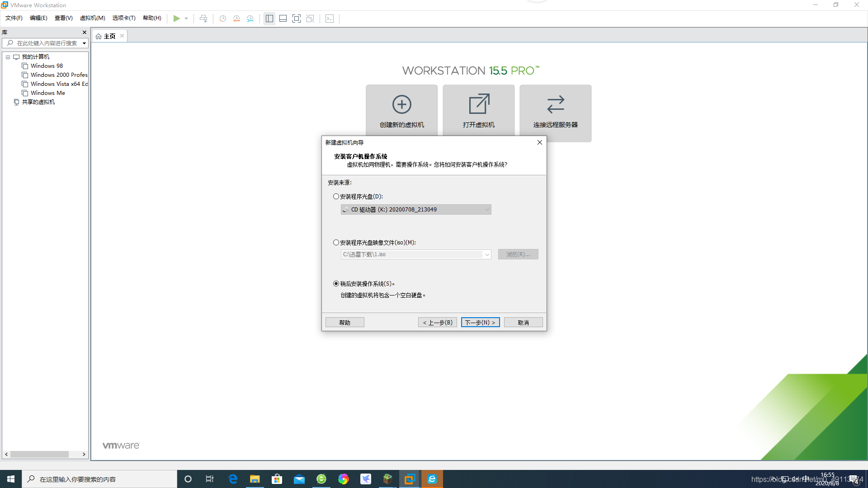Open the 查看(V) menu
The image size is (868, 488).
coord(63,19)
